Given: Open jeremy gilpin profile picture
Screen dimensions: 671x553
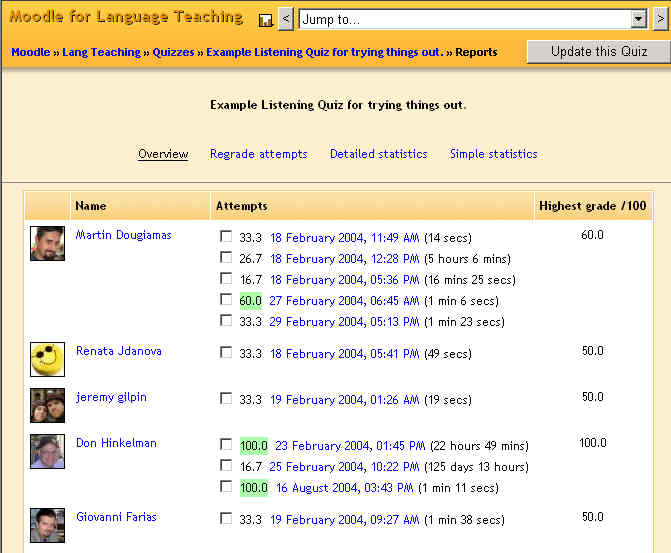Looking at the screenshot, I should 48,405.
